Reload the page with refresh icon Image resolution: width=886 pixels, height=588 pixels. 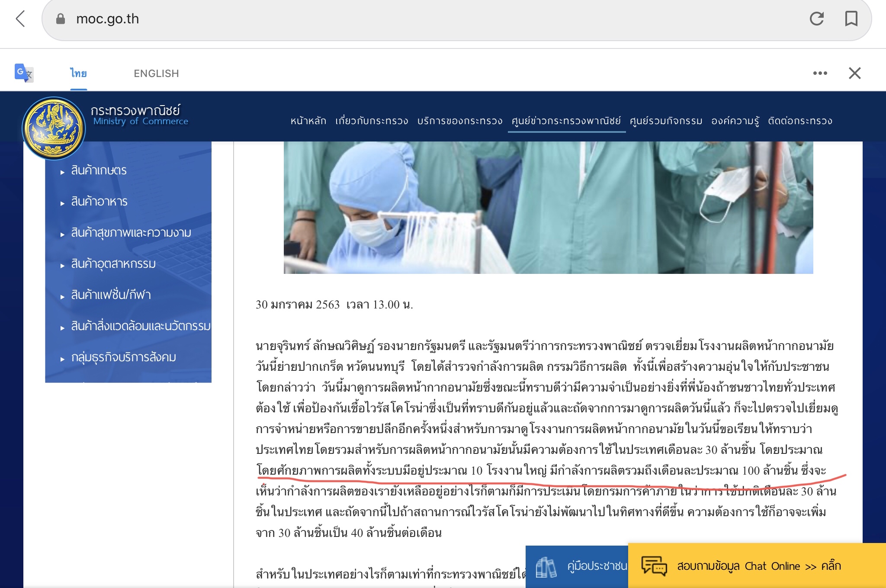[816, 19]
